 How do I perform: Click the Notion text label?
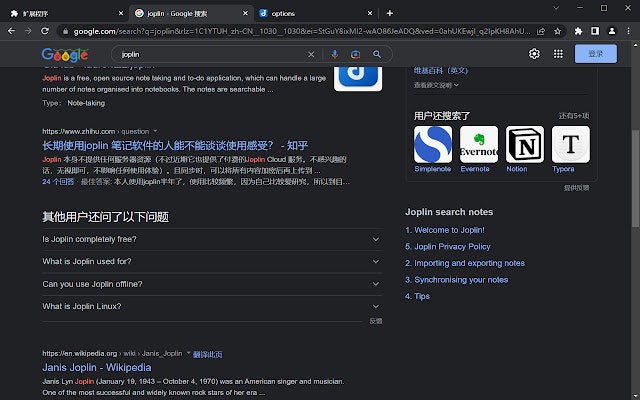tap(517, 169)
